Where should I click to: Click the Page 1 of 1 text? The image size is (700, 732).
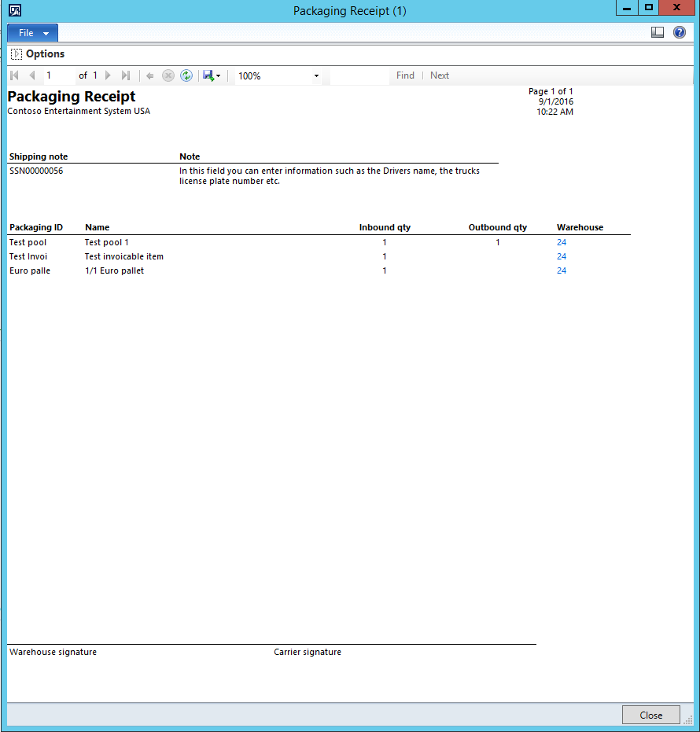coord(551,91)
